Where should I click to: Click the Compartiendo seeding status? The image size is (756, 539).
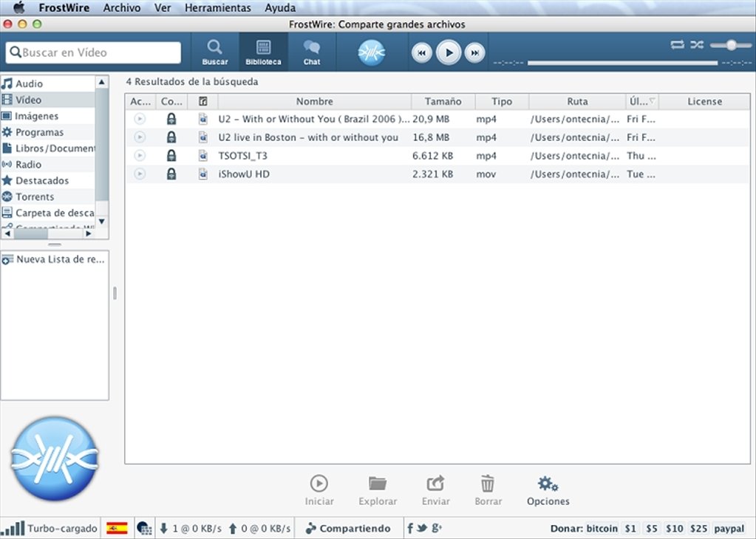348,529
